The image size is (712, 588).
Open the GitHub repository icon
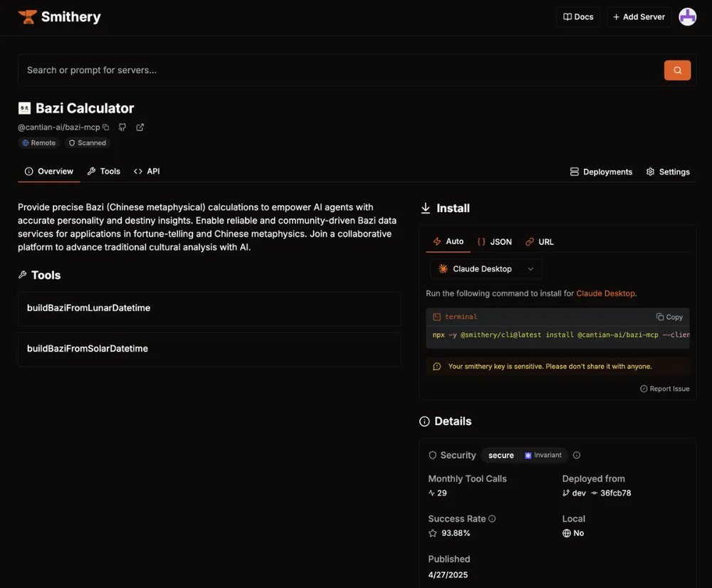122,127
